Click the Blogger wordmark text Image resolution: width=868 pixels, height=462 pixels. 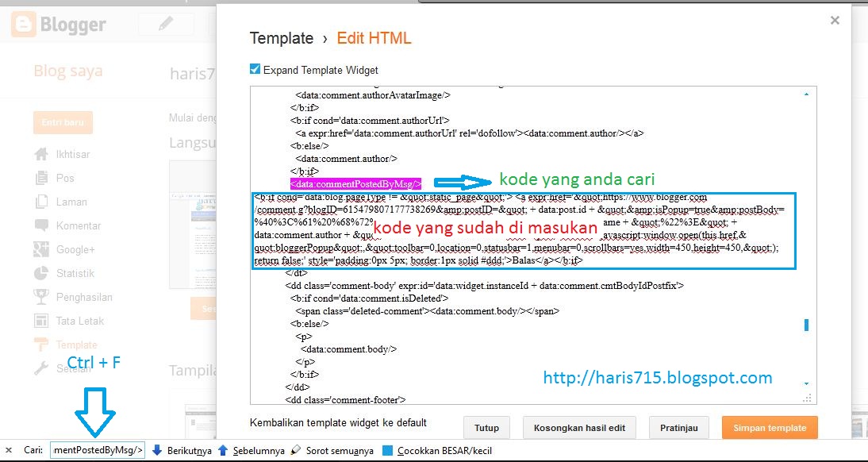[73, 25]
